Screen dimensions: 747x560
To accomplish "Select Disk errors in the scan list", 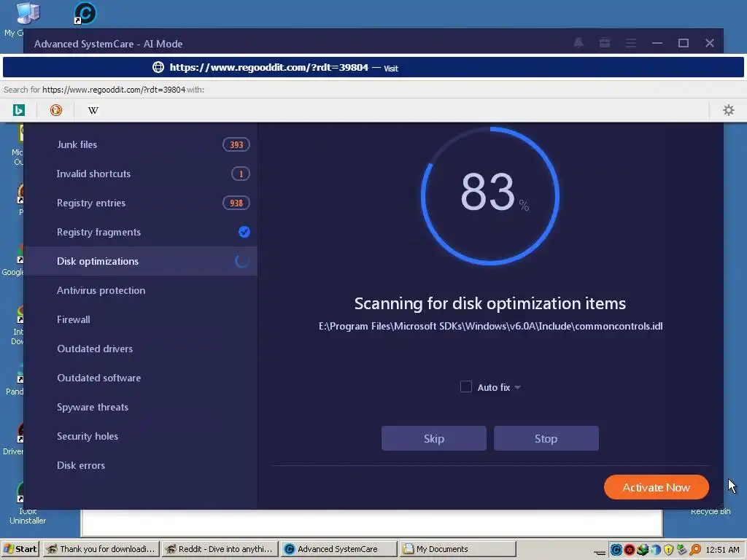I will [x=141, y=465].
